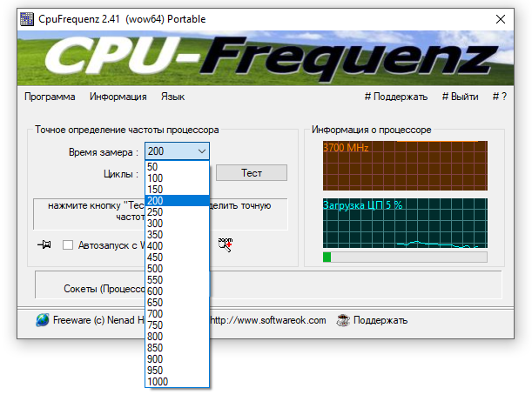This screenshot has width=532, height=408.
Task: Click the CpuFrequenz app icon in title bar
Action: (x=27, y=19)
